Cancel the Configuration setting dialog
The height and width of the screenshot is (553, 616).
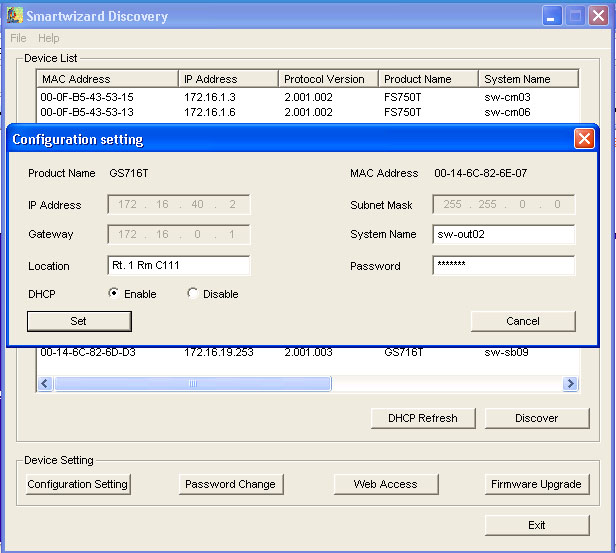pyautogui.click(x=523, y=321)
